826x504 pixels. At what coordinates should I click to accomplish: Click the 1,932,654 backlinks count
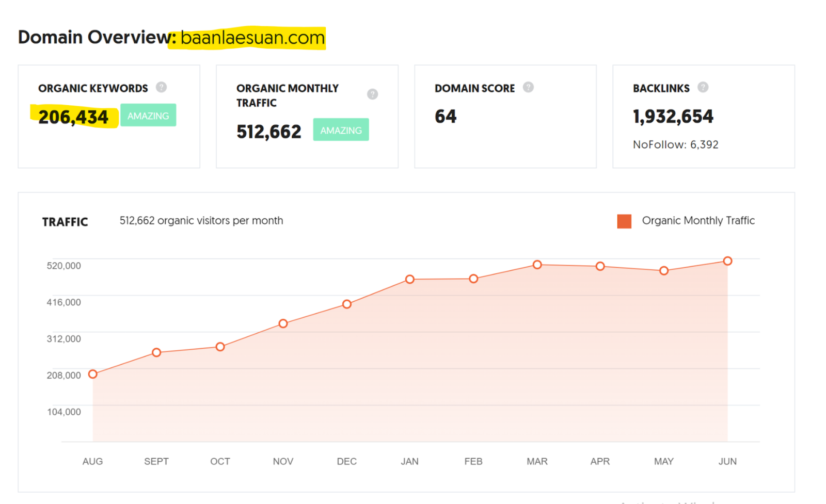coord(673,117)
